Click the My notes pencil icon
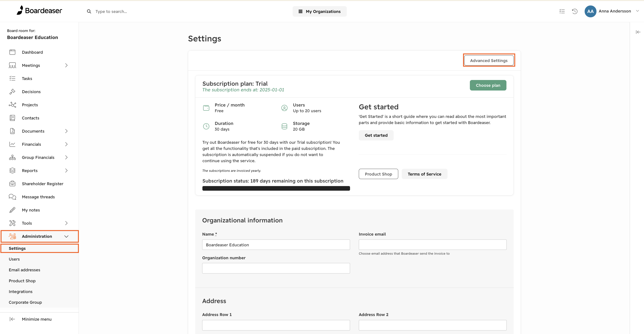 pyautogui.click(x=12, y=210)
